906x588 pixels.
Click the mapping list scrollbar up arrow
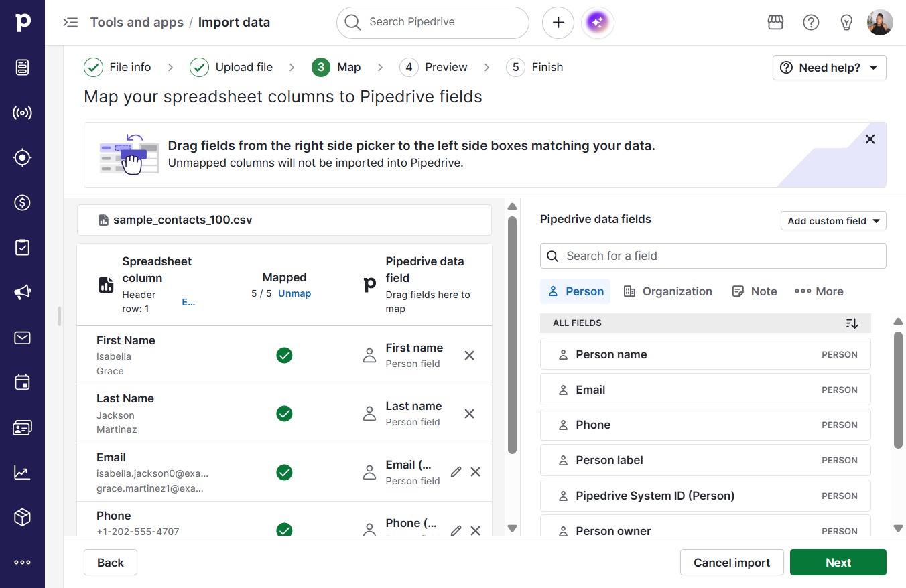pyautogui.click(x=513, y=206)
